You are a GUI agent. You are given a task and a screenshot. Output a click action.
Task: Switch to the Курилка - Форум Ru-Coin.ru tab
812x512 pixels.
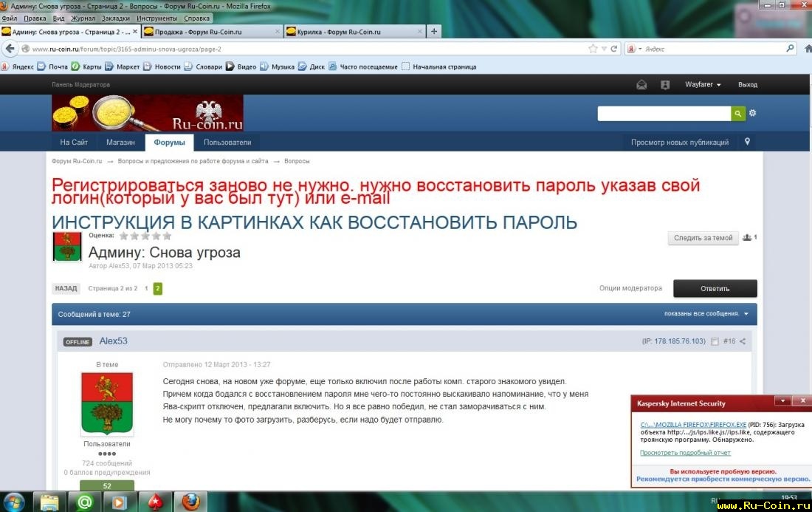coord(354,32)
